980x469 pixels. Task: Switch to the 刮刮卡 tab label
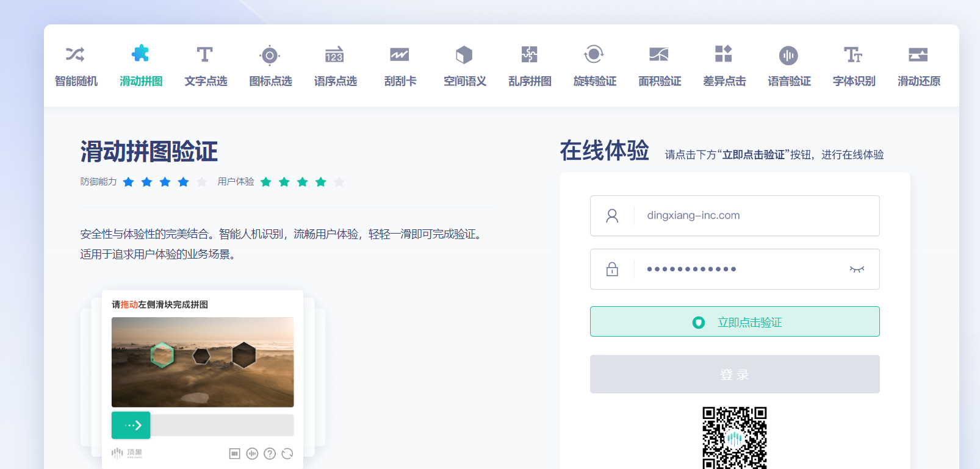click(400, 81)
